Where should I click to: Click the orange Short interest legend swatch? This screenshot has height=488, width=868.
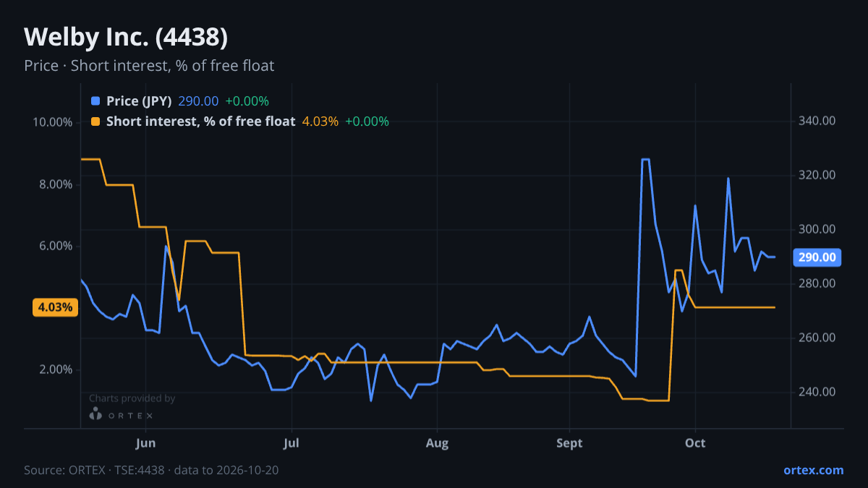coord(95,121)
